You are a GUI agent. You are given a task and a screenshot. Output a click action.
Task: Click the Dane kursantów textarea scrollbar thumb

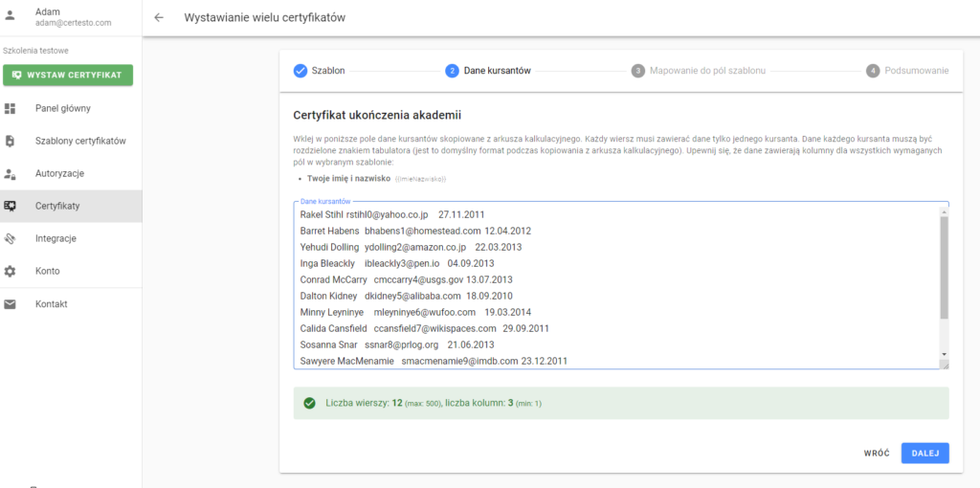click(945, 268)
